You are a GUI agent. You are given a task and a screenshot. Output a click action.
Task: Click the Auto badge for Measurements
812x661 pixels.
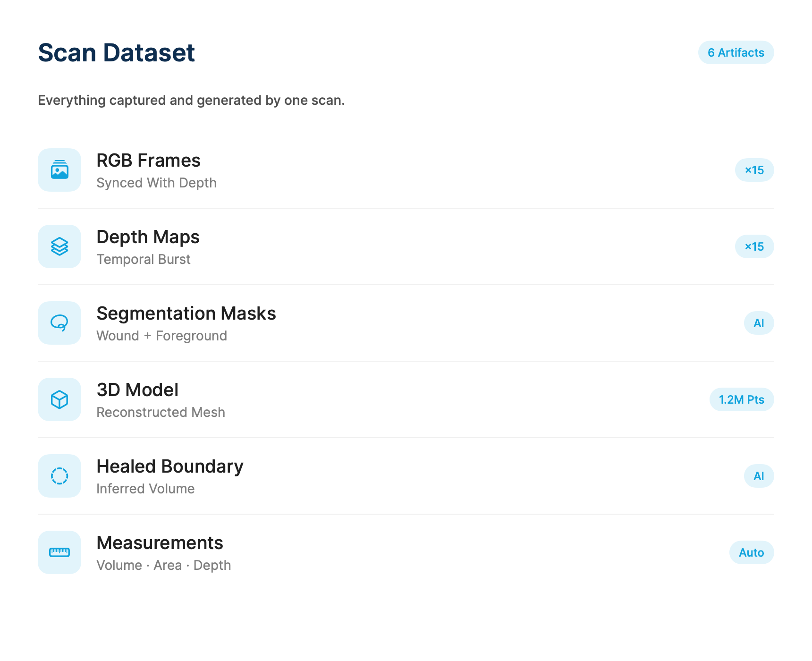[x=752, y=552]
